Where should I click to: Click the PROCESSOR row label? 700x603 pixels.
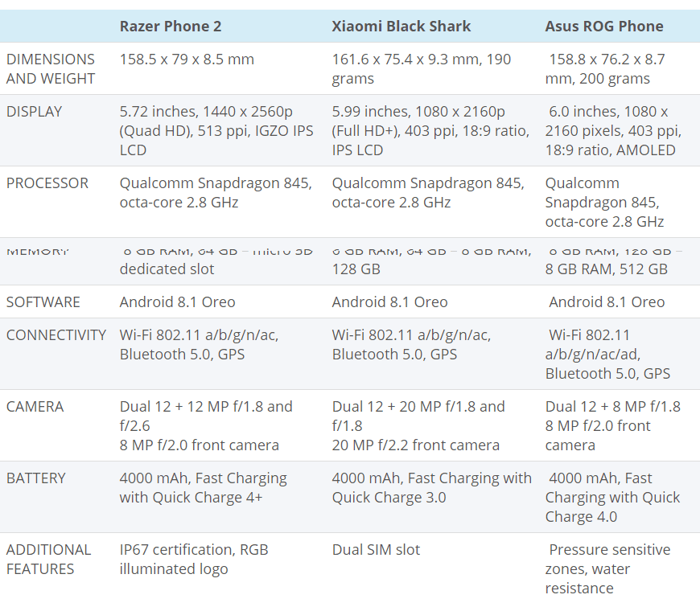pos(47,183)
